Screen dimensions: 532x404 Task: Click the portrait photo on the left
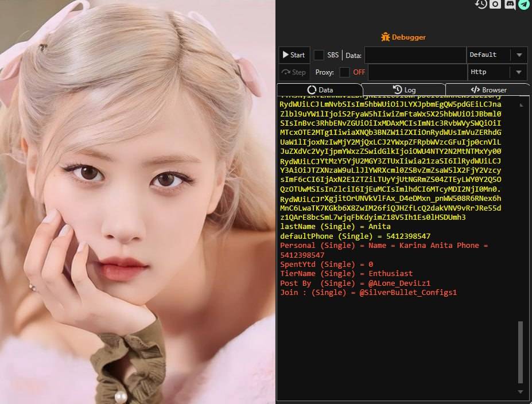137,202
